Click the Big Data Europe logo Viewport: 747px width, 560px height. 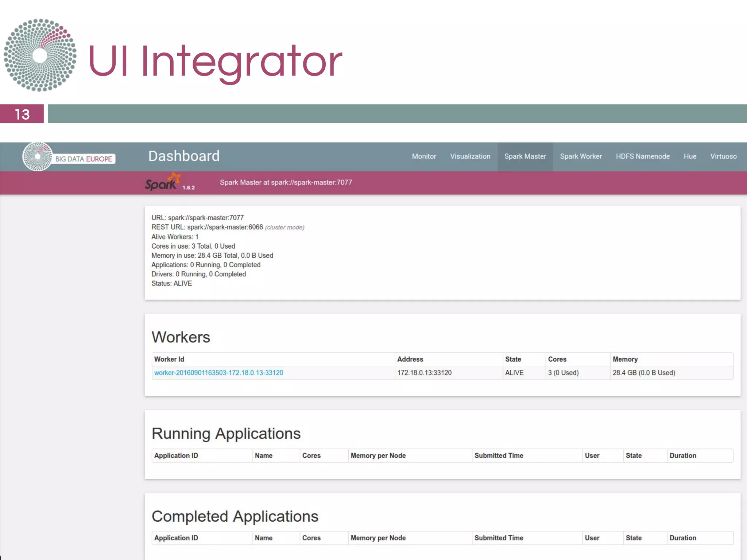(x=69, y=157)
